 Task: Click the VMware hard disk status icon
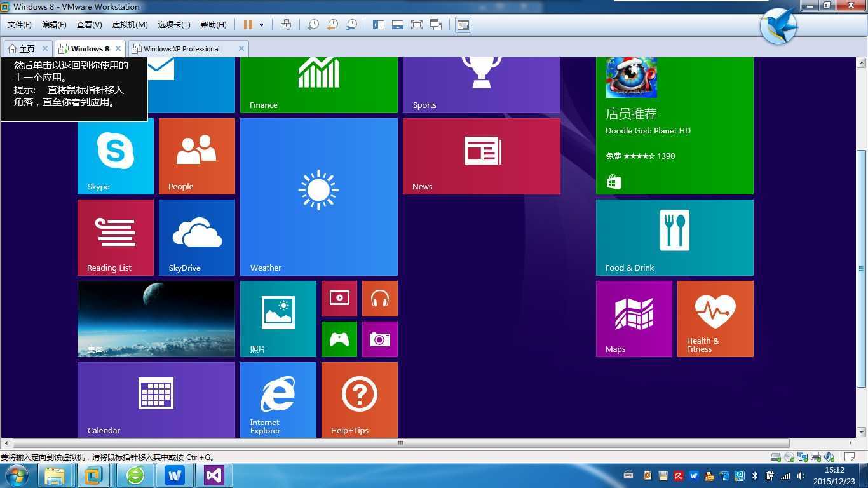[x=775, y=457]
